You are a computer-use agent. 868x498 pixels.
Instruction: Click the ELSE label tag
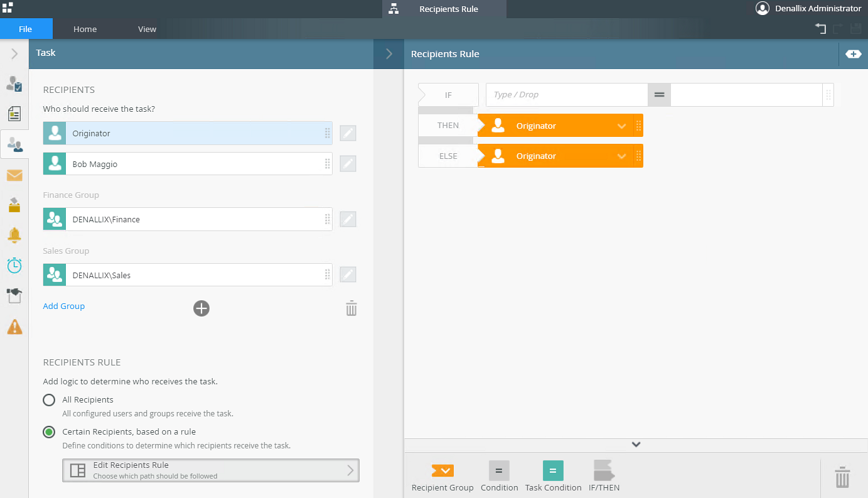448,156
